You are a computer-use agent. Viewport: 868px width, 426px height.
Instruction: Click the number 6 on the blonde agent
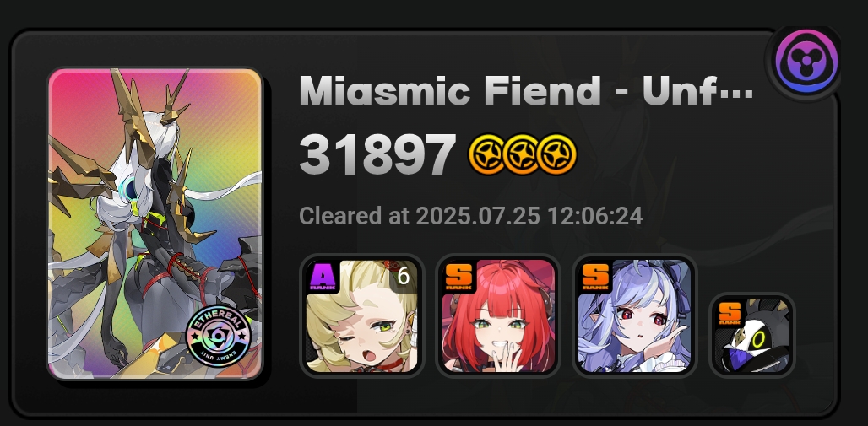point(404,275)
